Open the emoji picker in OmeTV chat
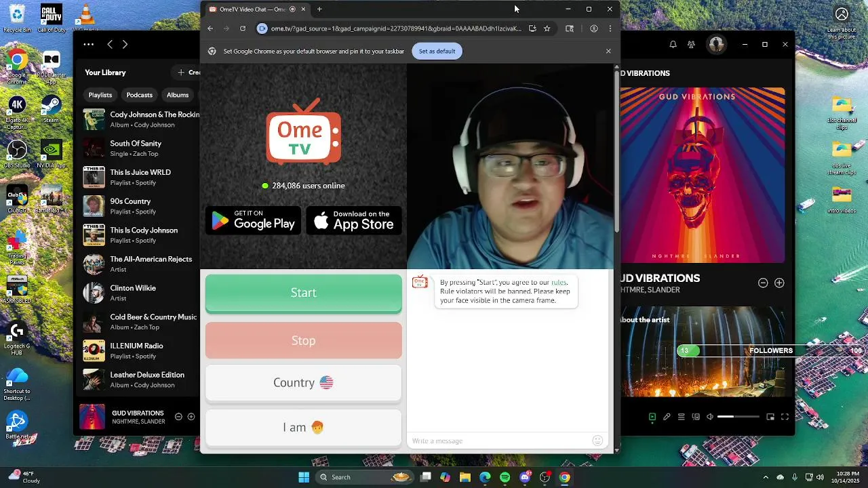This screenshot has height=488, width=868. tap(597, 441)
